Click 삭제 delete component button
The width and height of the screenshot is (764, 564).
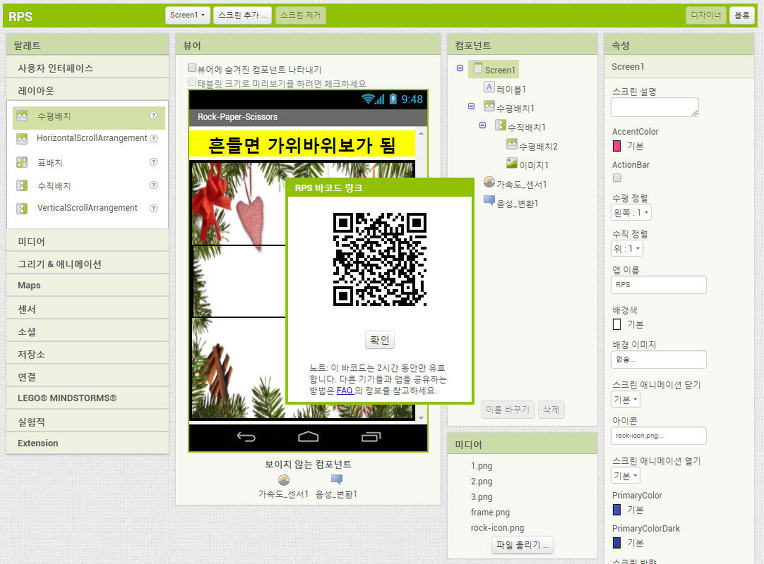pos(551,410)
